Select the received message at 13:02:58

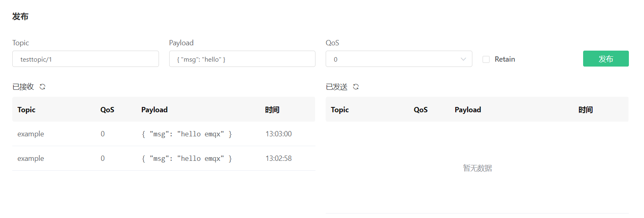click(163, 158)
